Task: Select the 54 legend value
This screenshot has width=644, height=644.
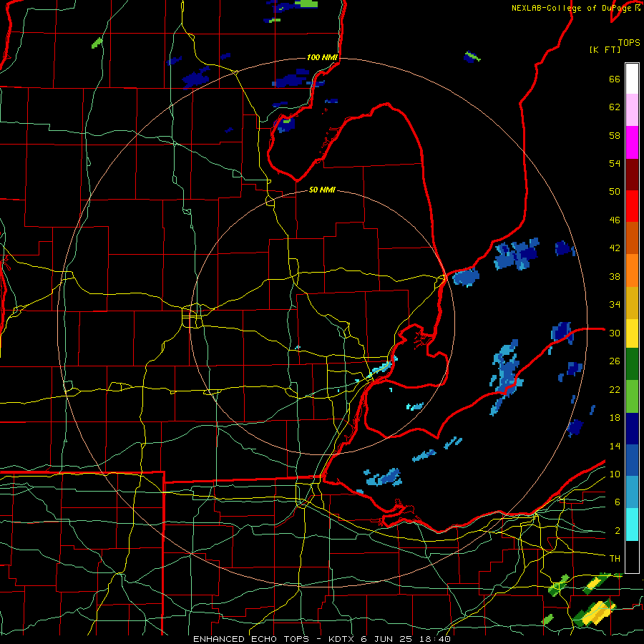Action: tap(615, 163)
